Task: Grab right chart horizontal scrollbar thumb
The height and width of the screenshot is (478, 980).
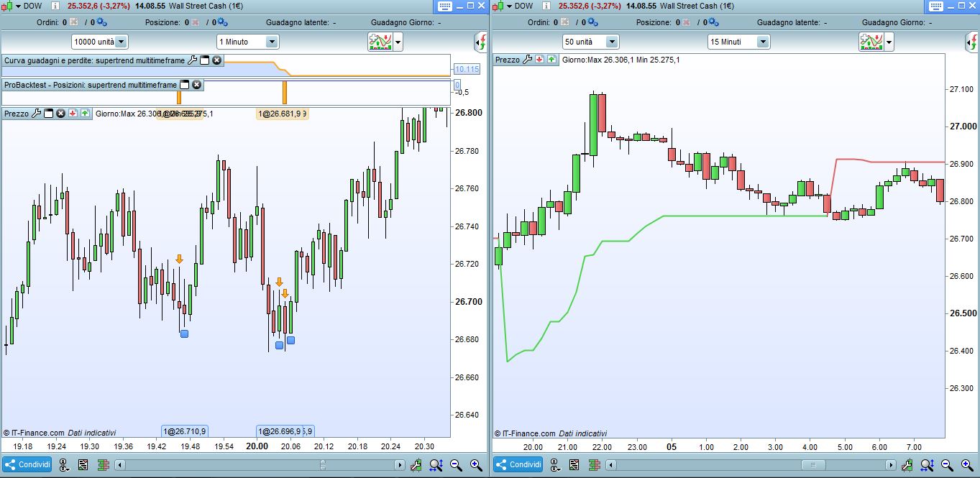Action: (x=813, y=465)
